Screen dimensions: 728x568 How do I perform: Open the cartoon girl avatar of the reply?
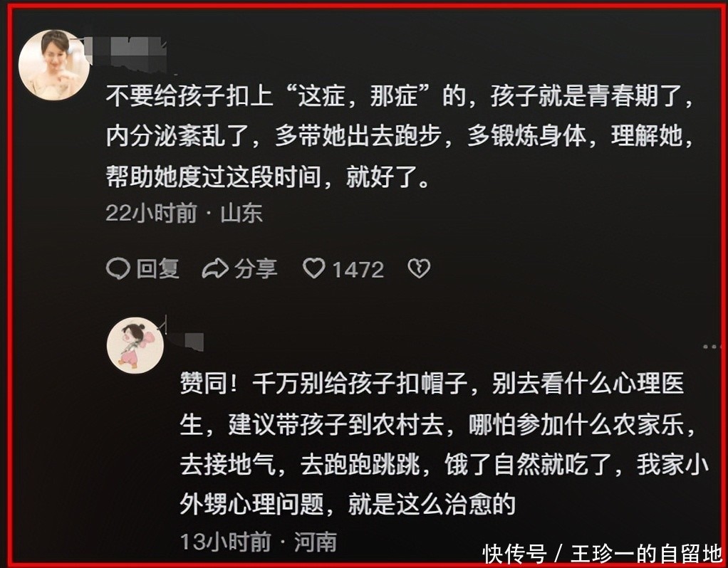pos(135,345)
